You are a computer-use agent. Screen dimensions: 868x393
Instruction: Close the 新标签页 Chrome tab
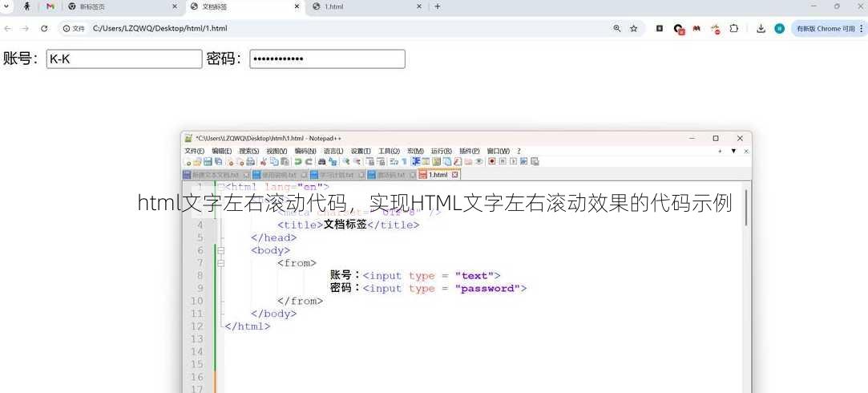(x=175, y=6)
